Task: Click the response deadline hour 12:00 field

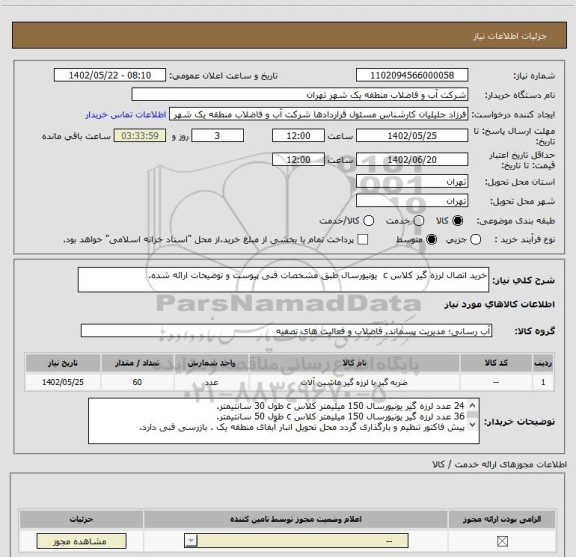Action: pos(298,136)
